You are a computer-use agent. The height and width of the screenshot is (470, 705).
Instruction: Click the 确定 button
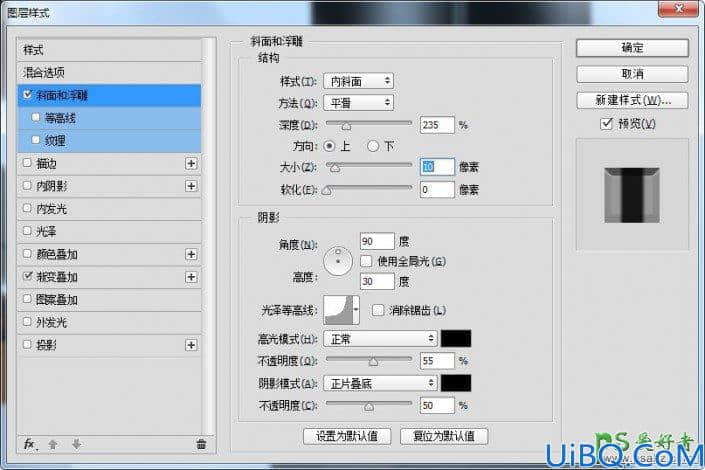(x=632, y=48)
